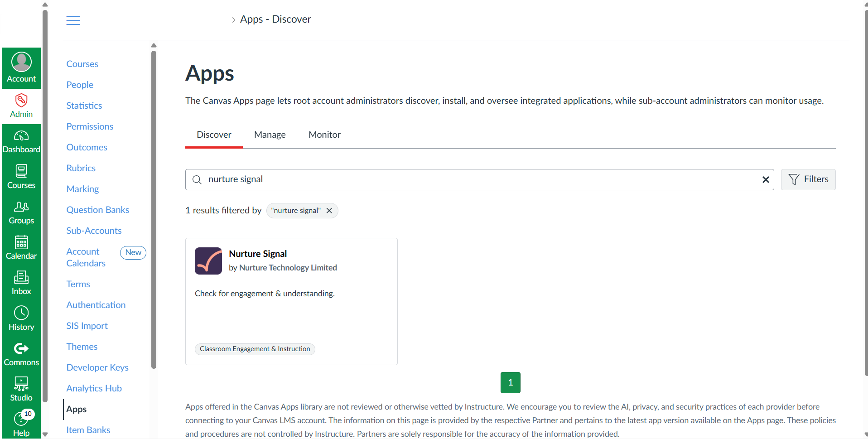This screenshot has height=439, width=868.
Task: Open Account Calendars link
Action: coord(86,257)
